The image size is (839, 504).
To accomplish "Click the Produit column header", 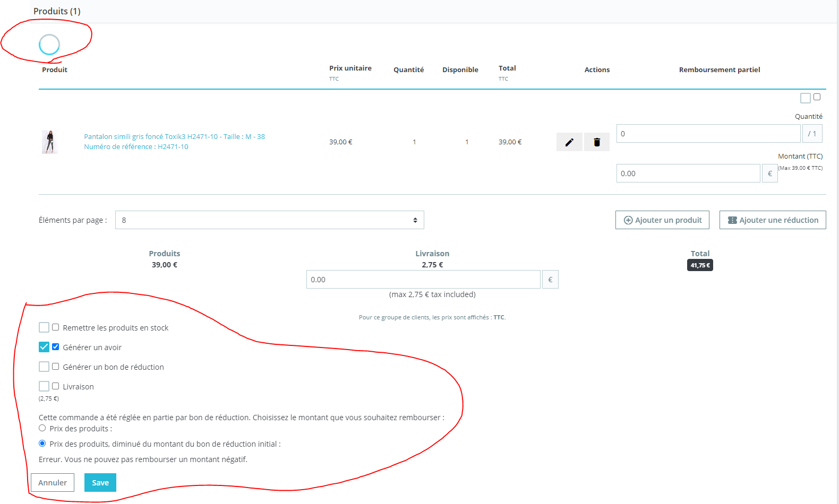I will (55, 70).
